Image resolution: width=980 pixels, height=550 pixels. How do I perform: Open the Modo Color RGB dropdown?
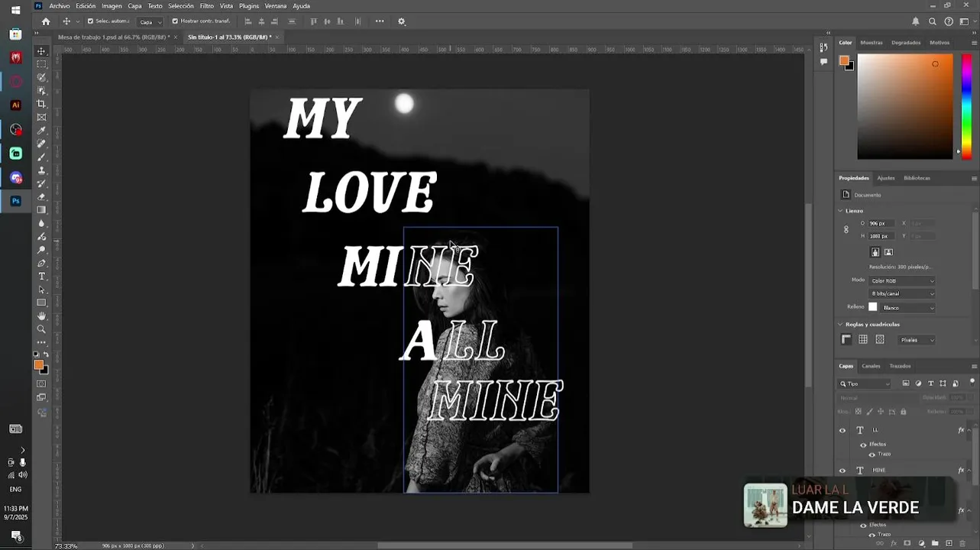tap(902, 281)
